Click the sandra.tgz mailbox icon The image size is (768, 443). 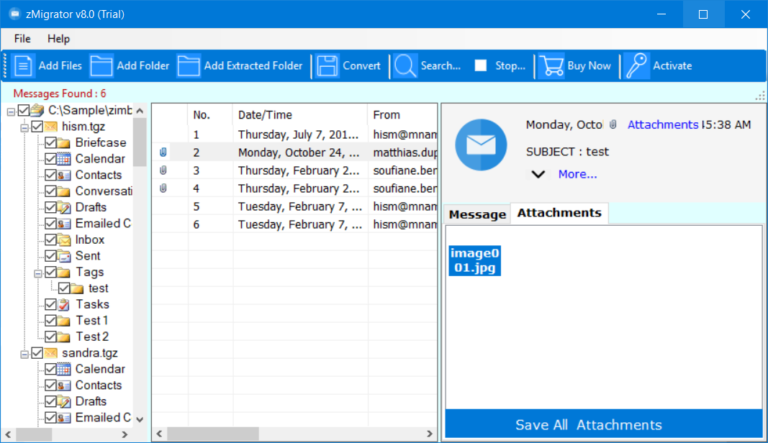[50, 353]
